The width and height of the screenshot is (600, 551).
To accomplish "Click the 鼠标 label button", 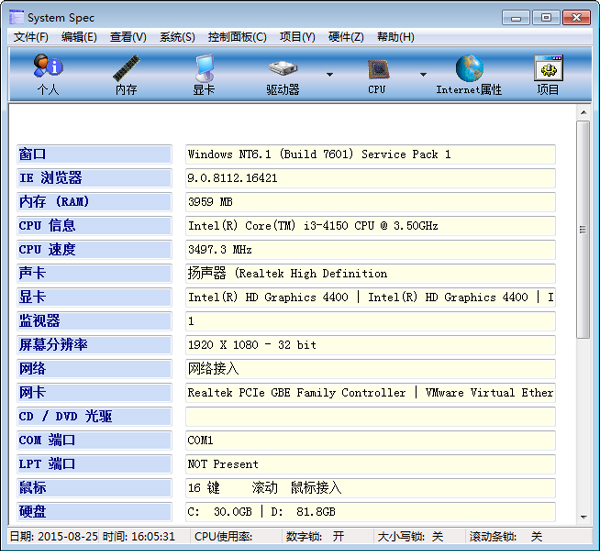I will coord(94,488).
